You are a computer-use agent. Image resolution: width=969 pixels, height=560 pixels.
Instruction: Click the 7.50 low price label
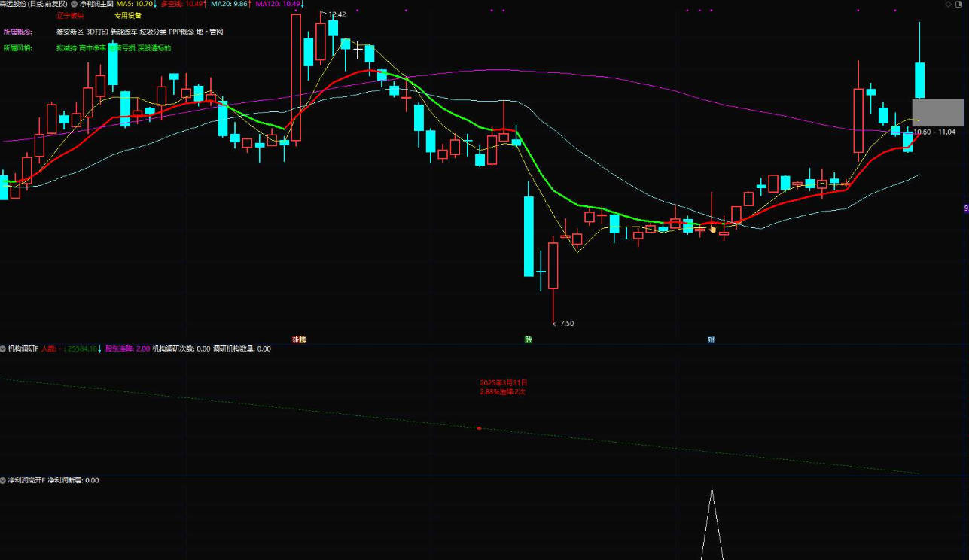click(567, 323)
